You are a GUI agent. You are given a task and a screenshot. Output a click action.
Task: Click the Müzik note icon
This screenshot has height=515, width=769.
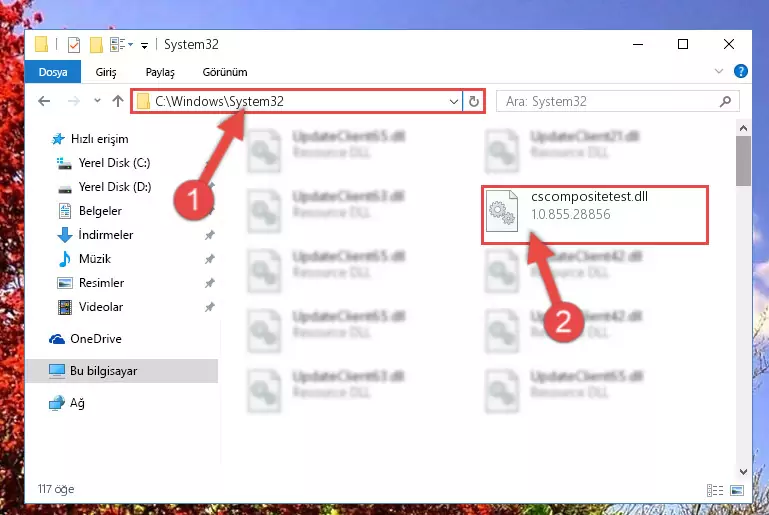pos(64,259)
